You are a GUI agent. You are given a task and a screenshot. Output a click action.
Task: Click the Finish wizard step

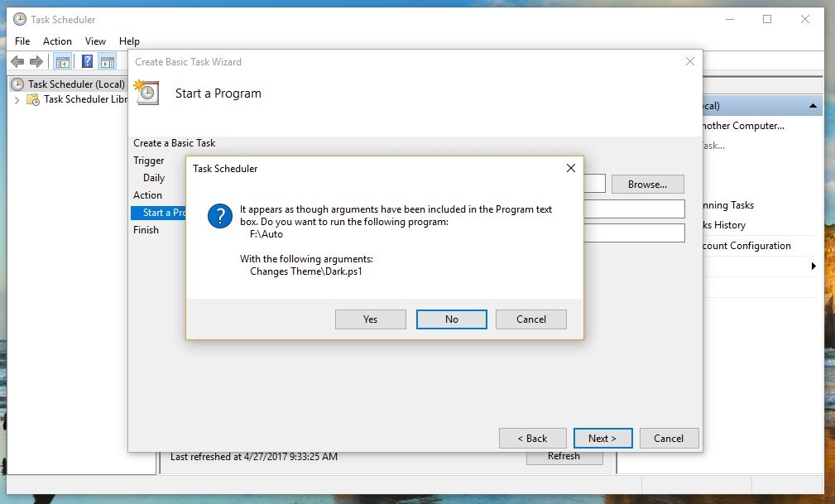point(146,229)
